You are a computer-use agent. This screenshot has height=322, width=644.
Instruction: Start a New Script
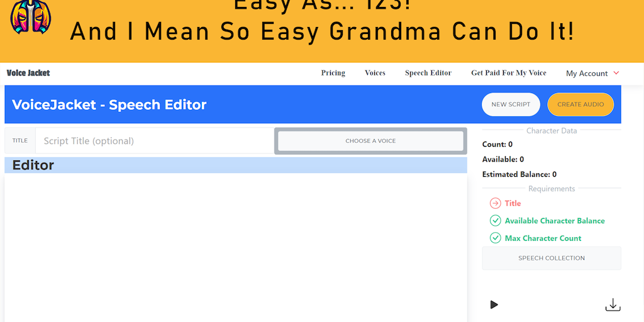click(511, 104)
